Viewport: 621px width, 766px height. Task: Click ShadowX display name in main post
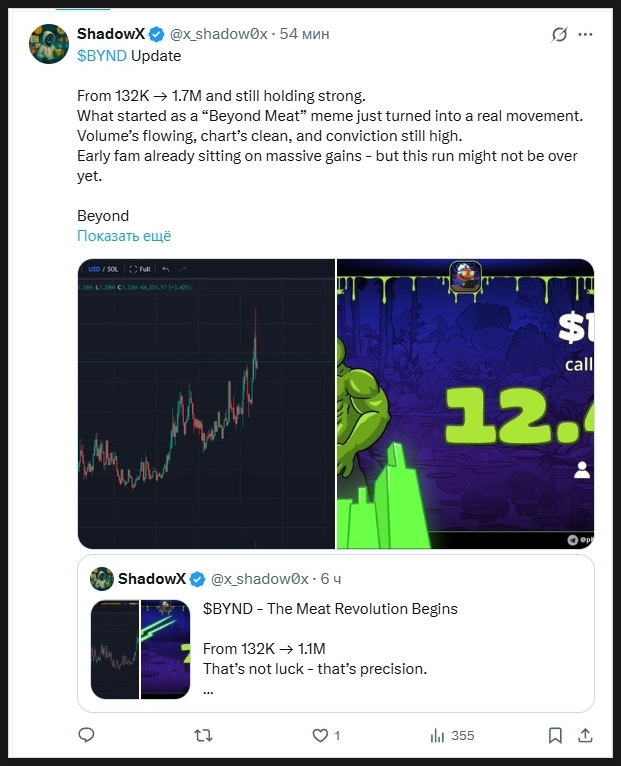pos(111,35)
